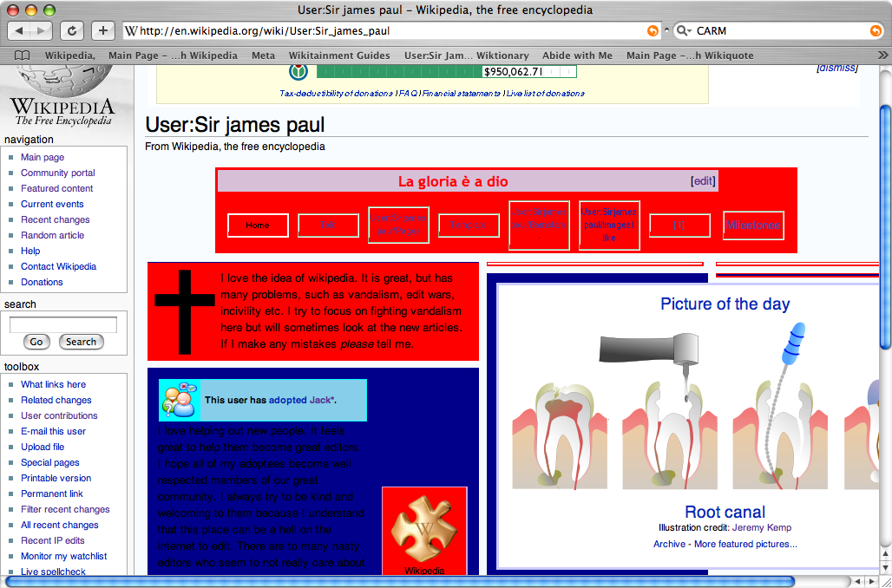Click the vertical scrollbar thumb
This screenshot has height=588, width=892.
pyautogui.click(x=886, y=227)
